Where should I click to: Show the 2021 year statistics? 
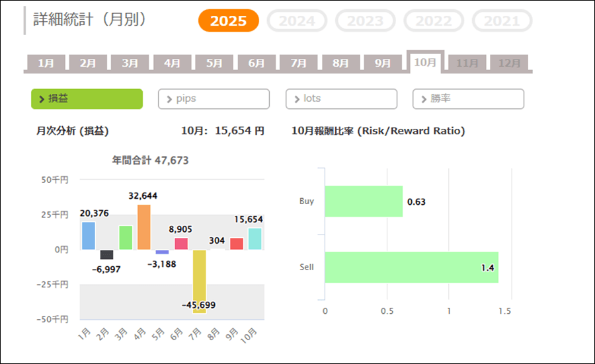pyautogui.click(x=502, y=21)
